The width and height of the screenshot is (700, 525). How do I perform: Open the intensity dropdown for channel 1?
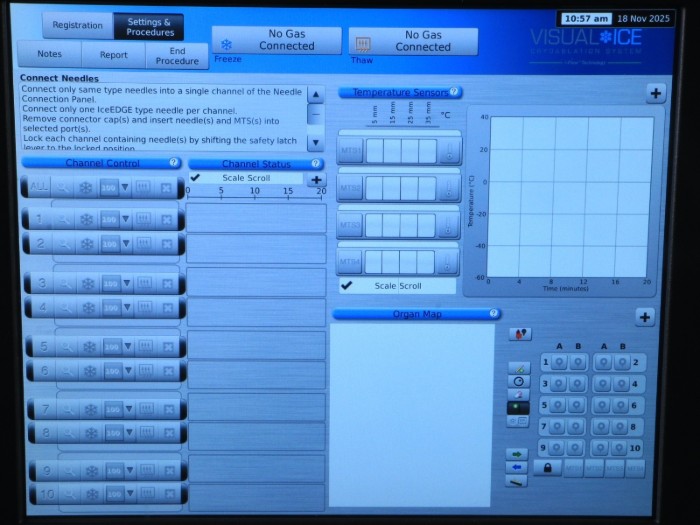pos(126,219)
